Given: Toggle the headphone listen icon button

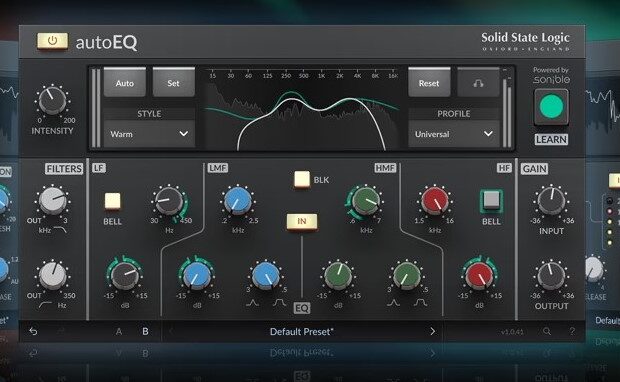Looking at the screenshot, I should point(478,83).
